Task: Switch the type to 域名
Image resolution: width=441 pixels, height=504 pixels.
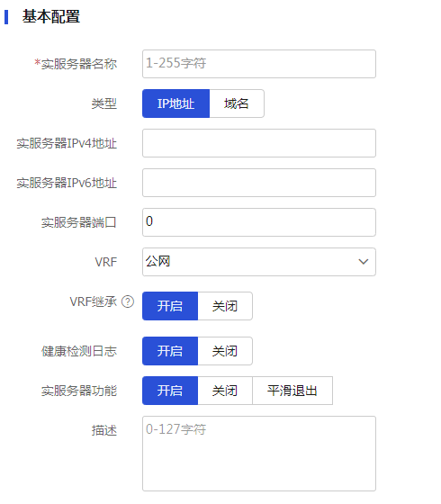Action: [x=237, y=103]
